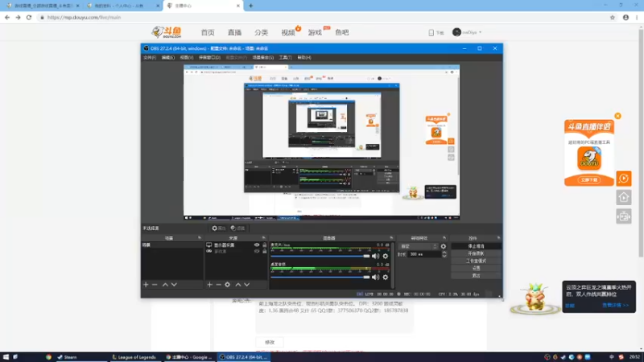Toggle lock on display capture source
Viewport: 644px width, 362px height.
(x=265, y=245)
